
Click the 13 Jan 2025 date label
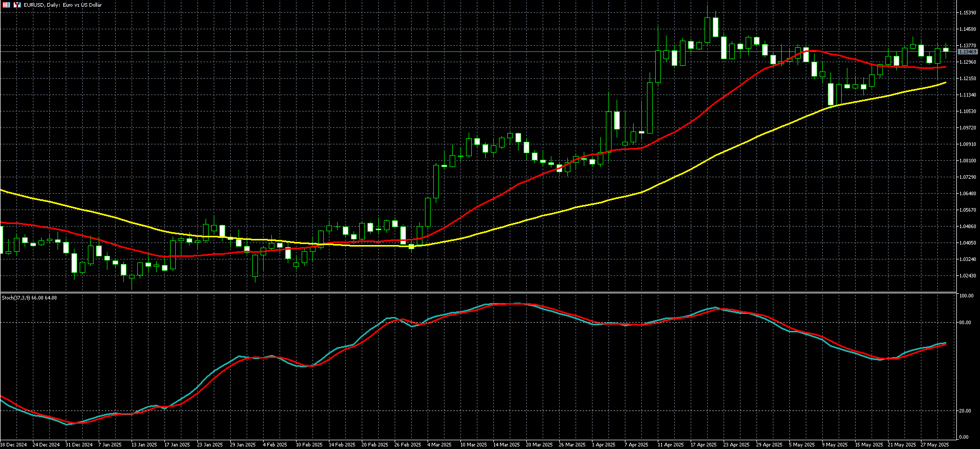coord(144,445)
